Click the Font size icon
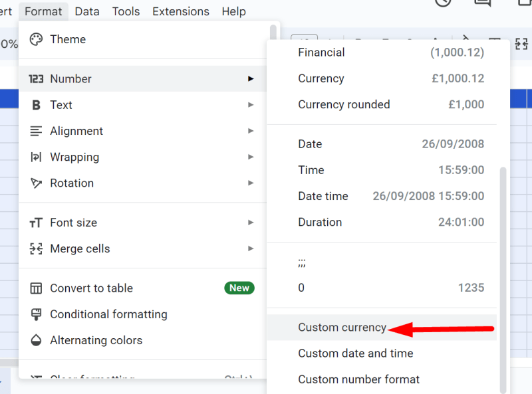This screenshot has width=532, height=394. [37, 223]
